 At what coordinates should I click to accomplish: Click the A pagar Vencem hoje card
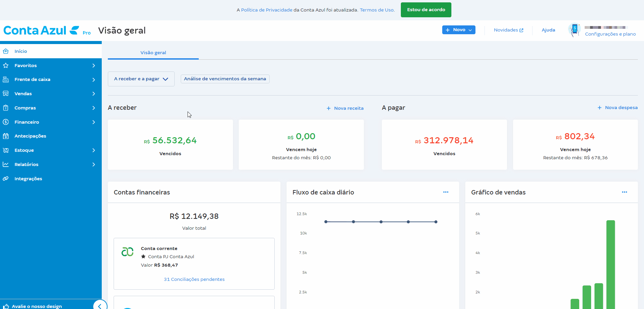point(575,145)
